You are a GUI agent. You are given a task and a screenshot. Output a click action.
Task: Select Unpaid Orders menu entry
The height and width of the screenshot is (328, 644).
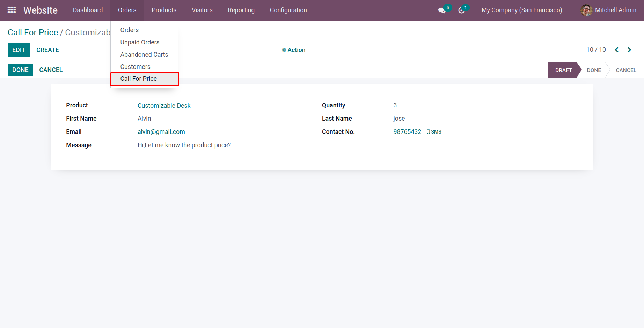pyautogui.click(x=144, y=42)
